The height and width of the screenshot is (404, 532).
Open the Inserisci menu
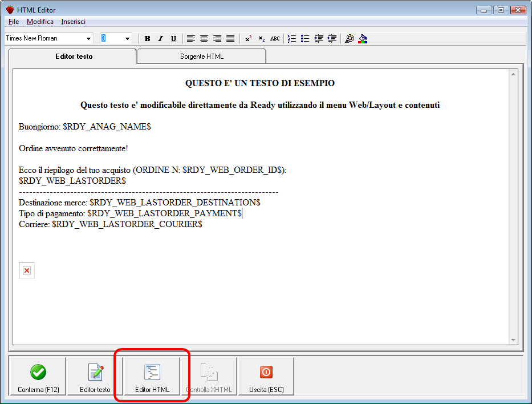click(73, 21)
